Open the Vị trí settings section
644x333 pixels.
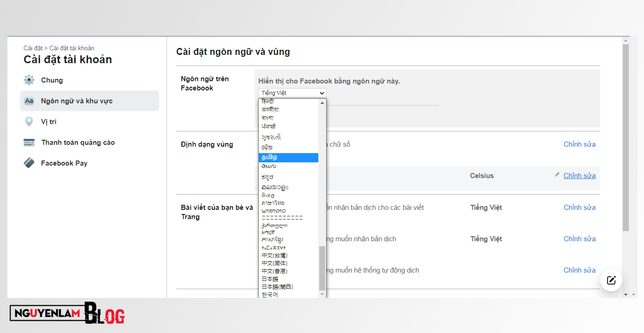tap(89, 121)
